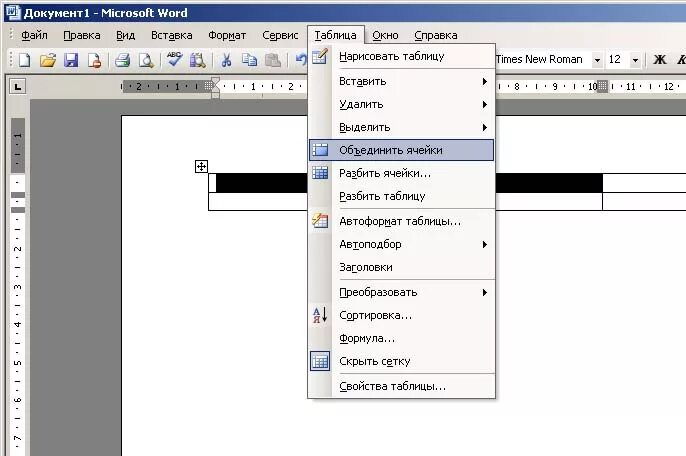This screenshot has height=456, width=686.
Task: Expand the Вставить submenu
Action: tap(402, 81)
